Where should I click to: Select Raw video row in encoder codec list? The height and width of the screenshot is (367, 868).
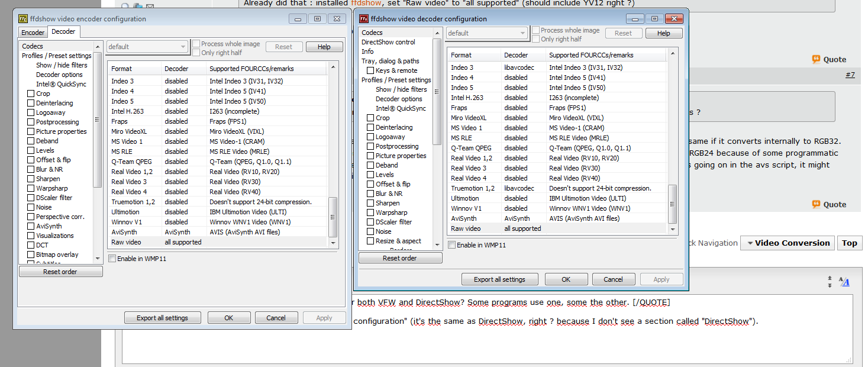[x=218, y=242]
